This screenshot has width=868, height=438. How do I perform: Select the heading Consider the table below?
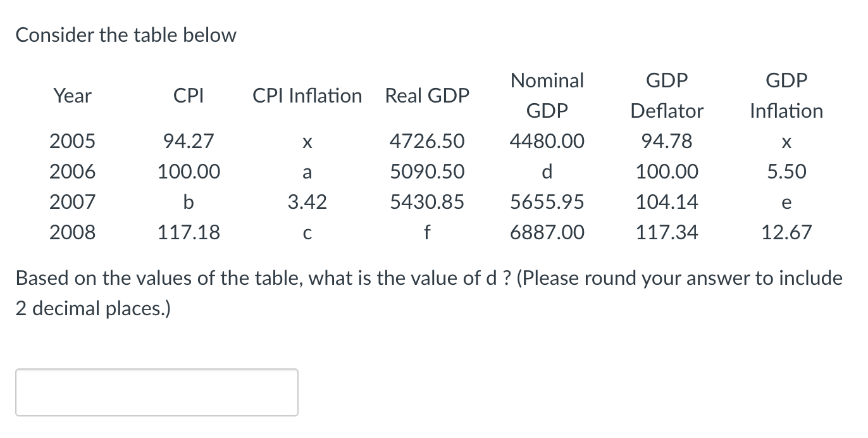pyautogui.click(x=126, y=35)
